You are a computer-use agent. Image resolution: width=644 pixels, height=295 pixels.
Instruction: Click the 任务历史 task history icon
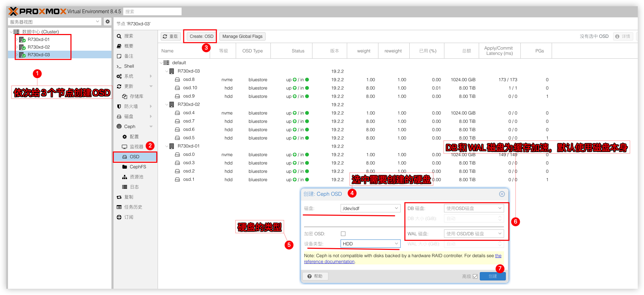click(119, 207)
